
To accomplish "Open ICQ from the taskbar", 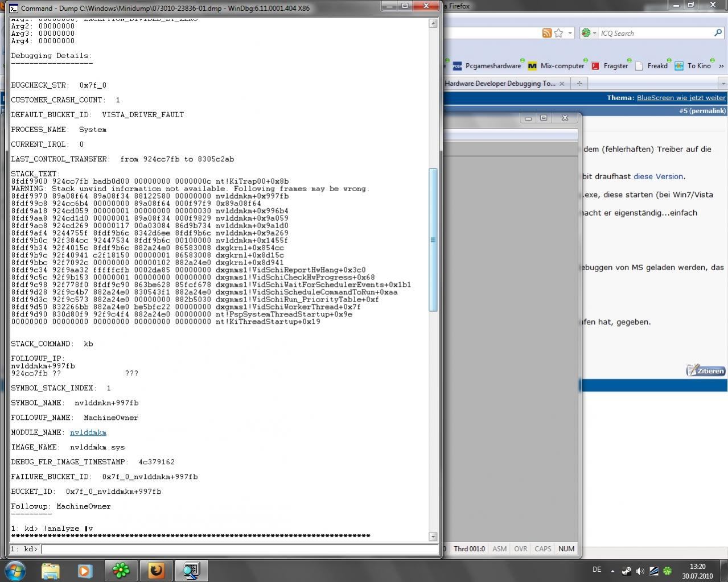I will [121, 570].
